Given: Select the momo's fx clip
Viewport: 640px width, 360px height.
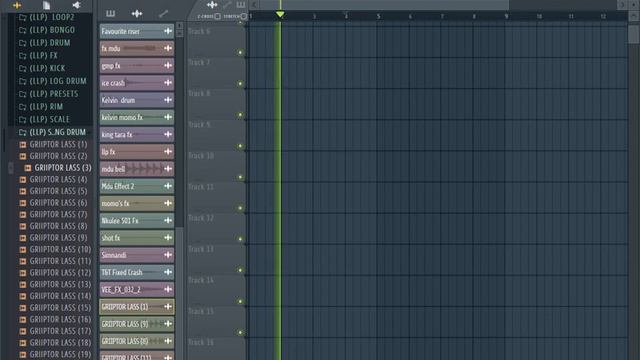Looking at the screenshot, I should [x=137, y=203].
